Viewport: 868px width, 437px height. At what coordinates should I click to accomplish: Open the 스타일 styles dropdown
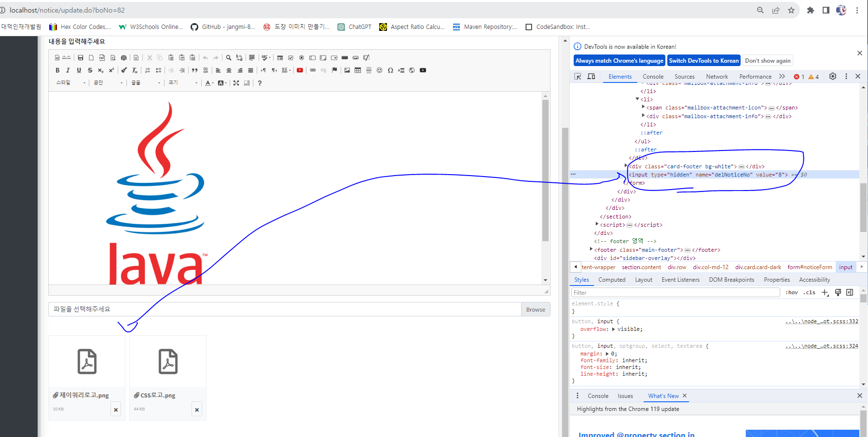pyautogui.click(x=70, y=83)
